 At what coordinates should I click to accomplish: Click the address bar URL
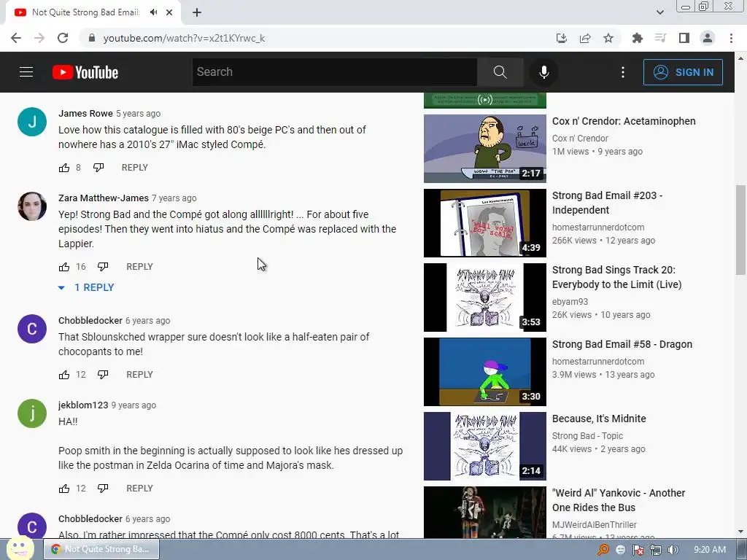point(184,38)
